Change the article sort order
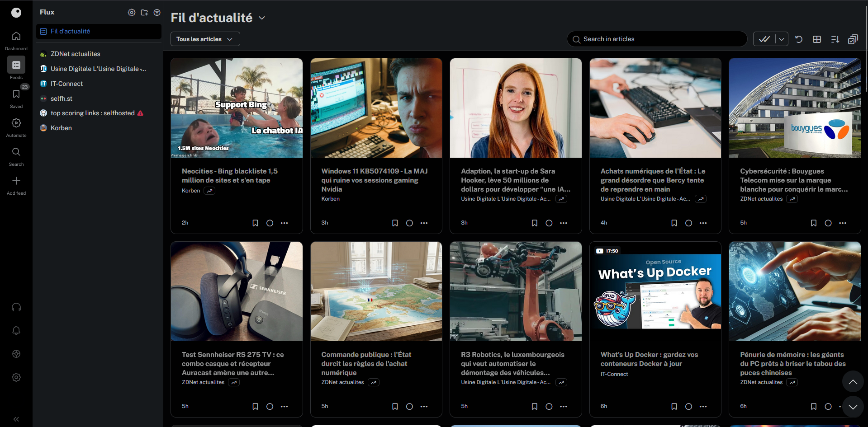The width and height of the screenshot is (868, 427). (835, 39)
